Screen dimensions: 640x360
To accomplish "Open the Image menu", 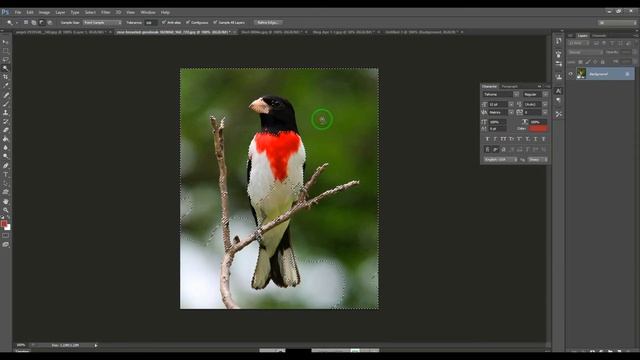I will click(44, 12).
